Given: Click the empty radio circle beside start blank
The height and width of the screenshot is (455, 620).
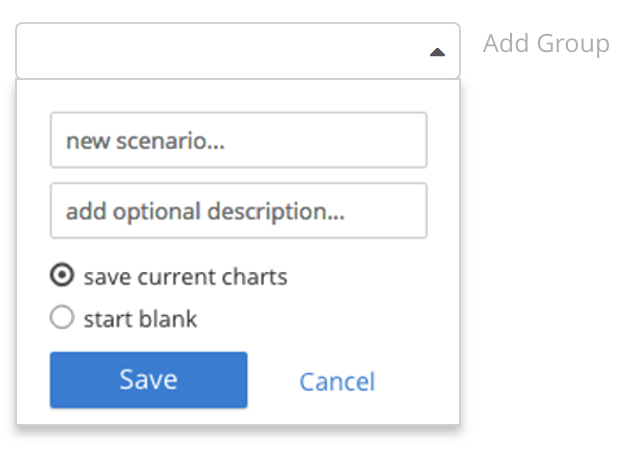Looking at the screenshot, I should coord(62,318).
